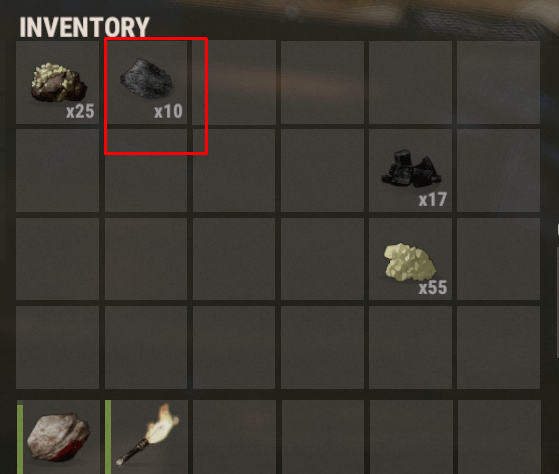Click the empty slot right of the charcoal

pyautogui.click(x=498, y=170)
